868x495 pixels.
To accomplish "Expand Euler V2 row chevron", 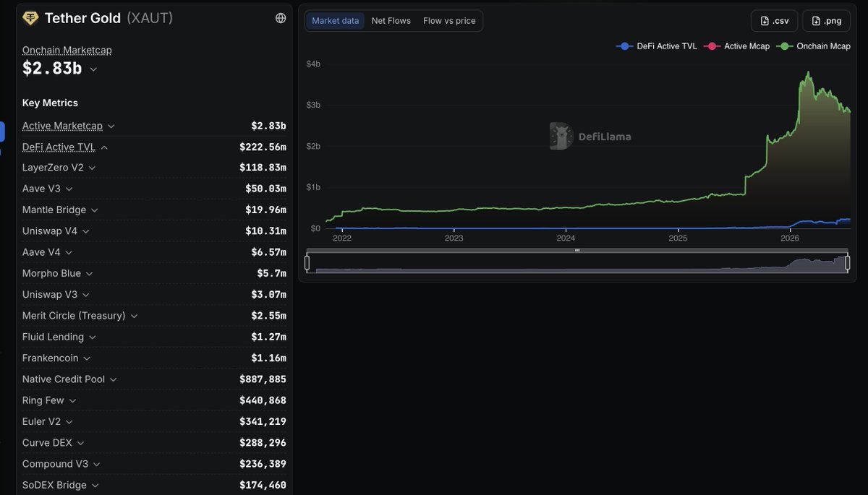I will (x=69, y=422).
